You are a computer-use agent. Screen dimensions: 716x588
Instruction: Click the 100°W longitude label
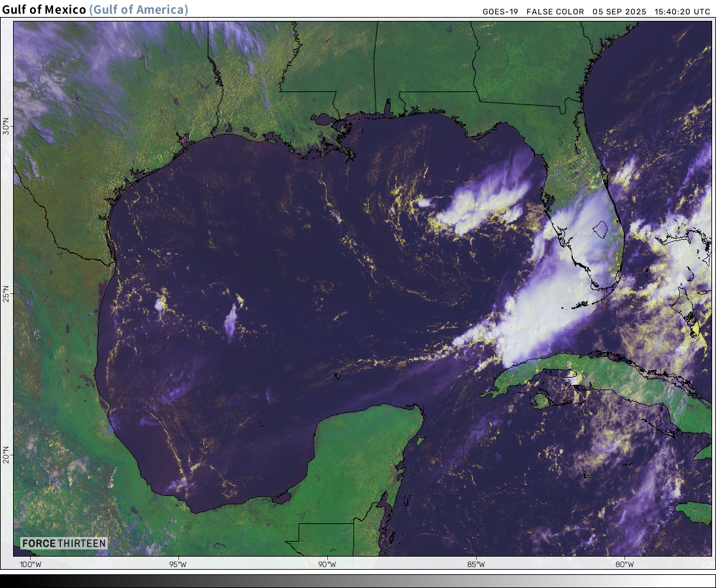point(29,564)
